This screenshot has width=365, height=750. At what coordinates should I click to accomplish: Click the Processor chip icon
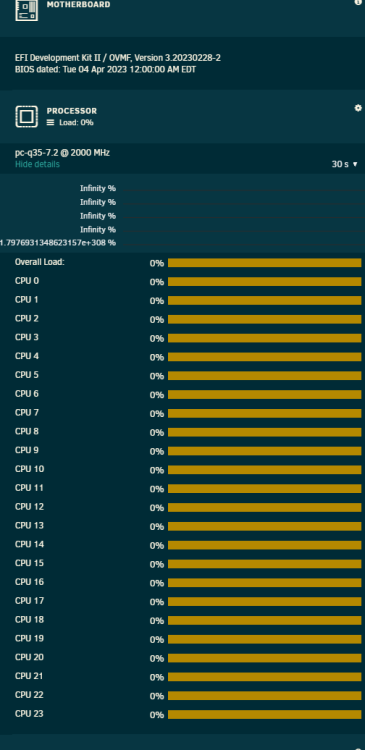pyautogui.click(x=26, y=116)
